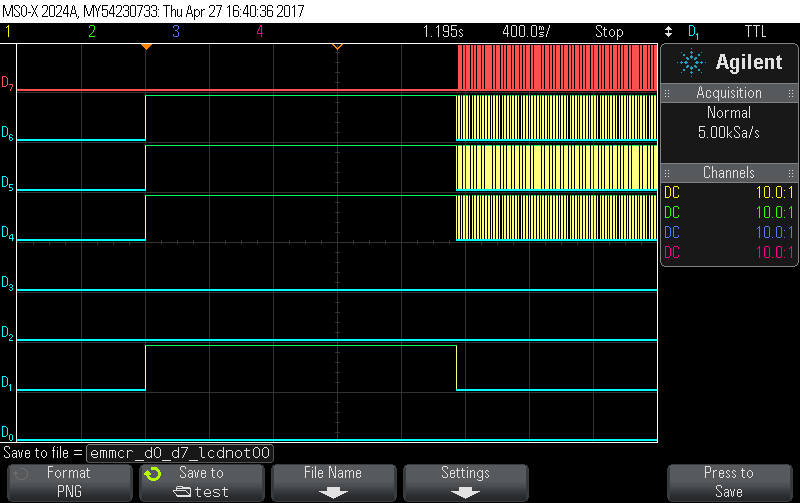Select the channel 1 indicator
The image size is (800, 503).
(8, 32)
